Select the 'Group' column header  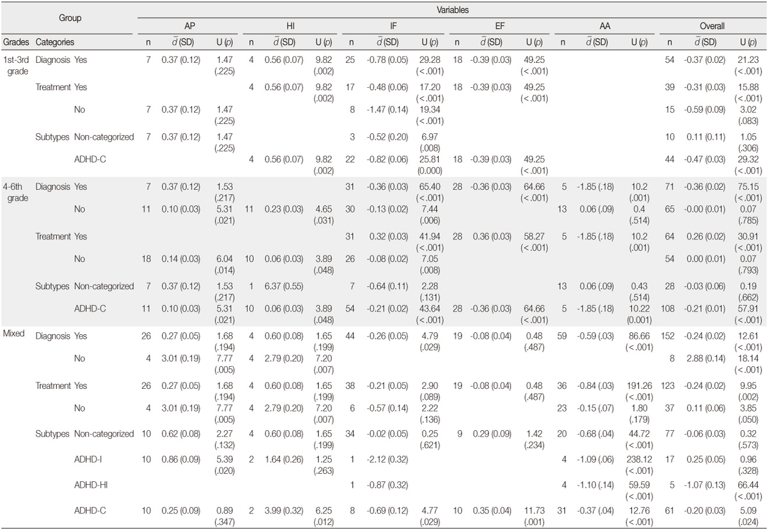70,18
